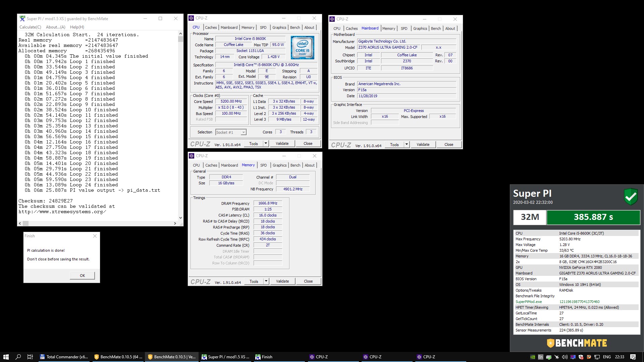Click SuperPiMod.exe file integrity entry
This screenshot has height=362, width=644.
[529, 302]
